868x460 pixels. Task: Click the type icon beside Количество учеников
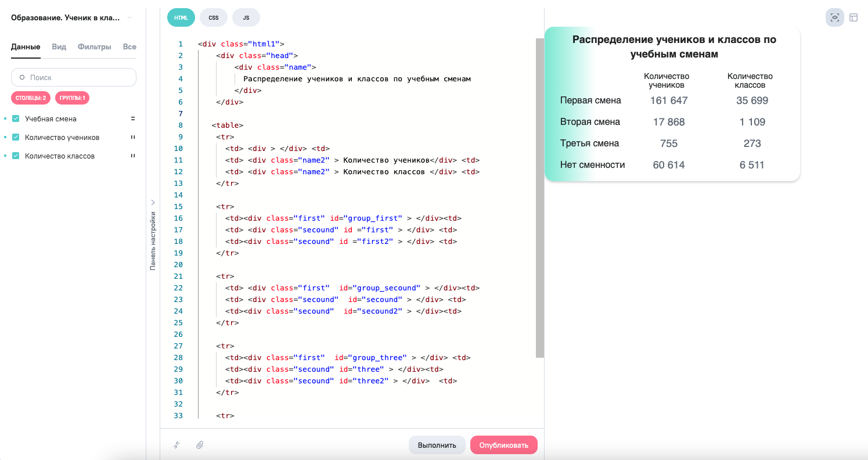tap(132, 138)
